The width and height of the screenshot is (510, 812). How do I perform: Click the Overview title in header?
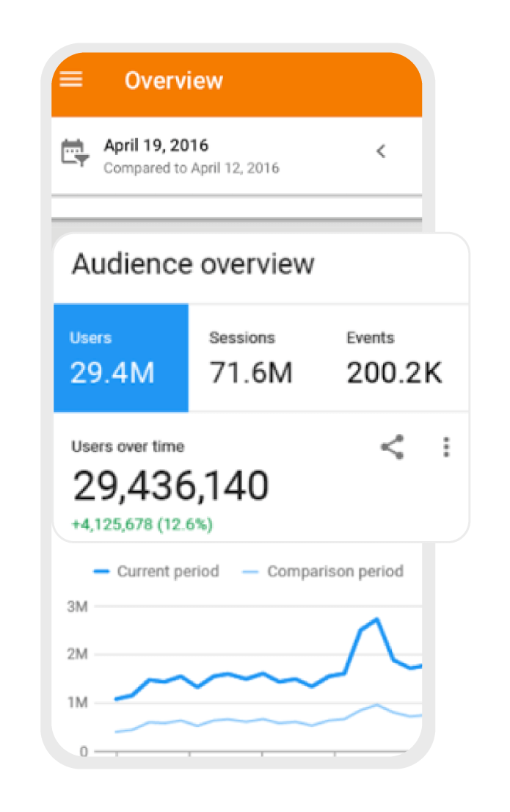click(x=173, y=81)
